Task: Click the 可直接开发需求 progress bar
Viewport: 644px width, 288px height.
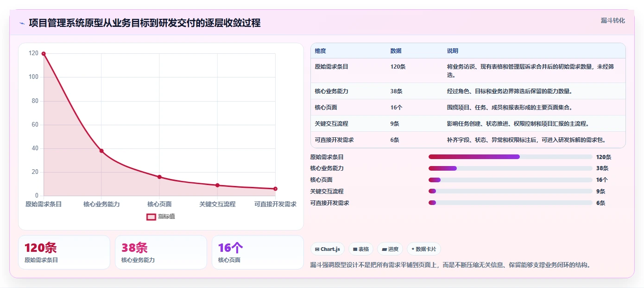Action: point(511,203)
